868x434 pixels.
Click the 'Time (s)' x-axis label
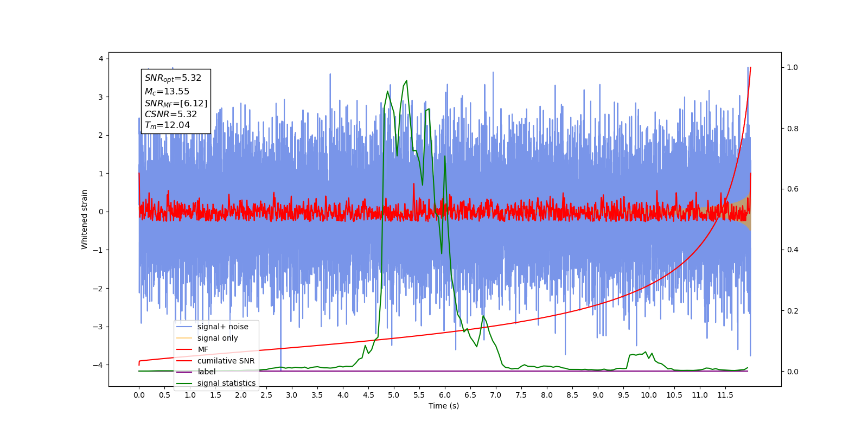[x=444, y=406]
